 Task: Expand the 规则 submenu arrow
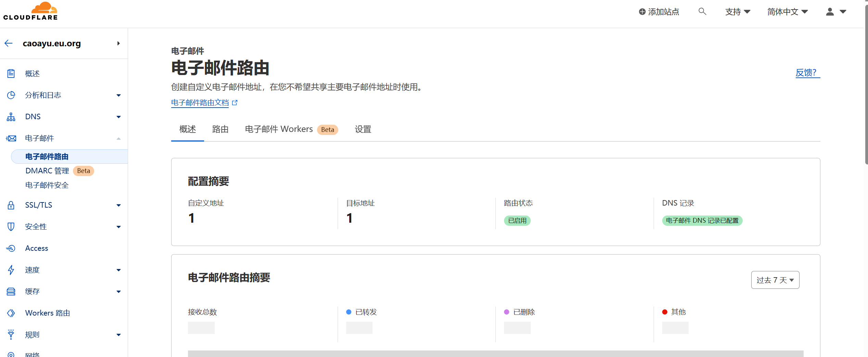pos(118,335)
